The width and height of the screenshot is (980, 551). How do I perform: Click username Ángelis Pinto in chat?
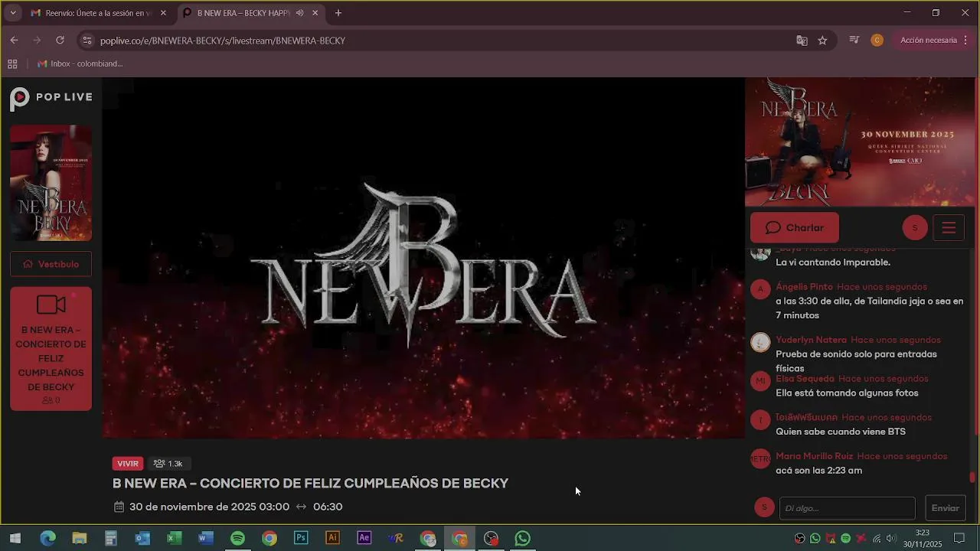[804, 287]
